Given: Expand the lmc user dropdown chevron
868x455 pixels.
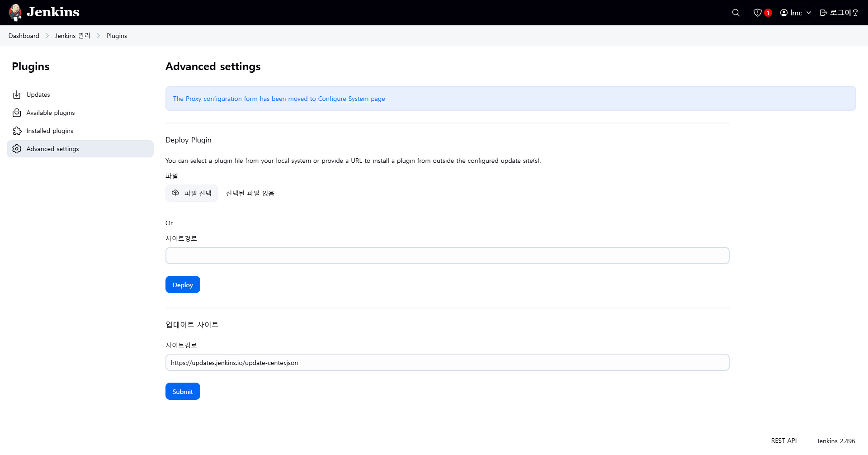Looking at the screenshot, I should click(809, 13).
